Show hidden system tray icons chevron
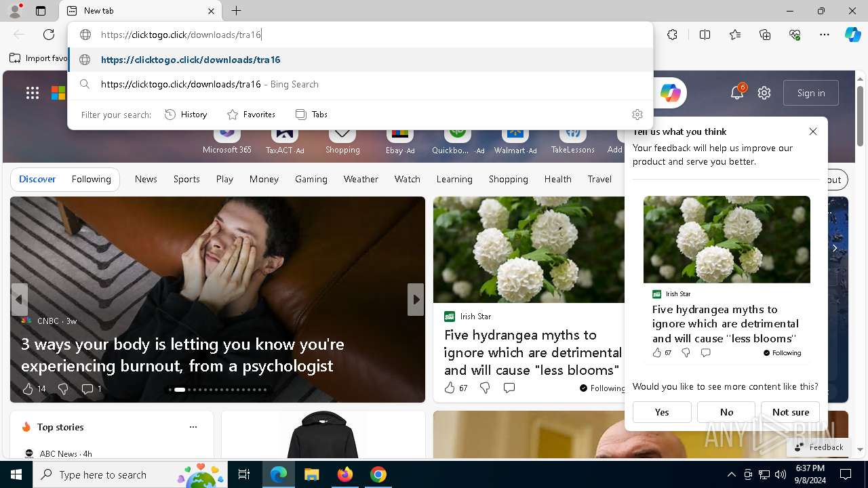Screen dimensions: 868x488 [731, 474]
